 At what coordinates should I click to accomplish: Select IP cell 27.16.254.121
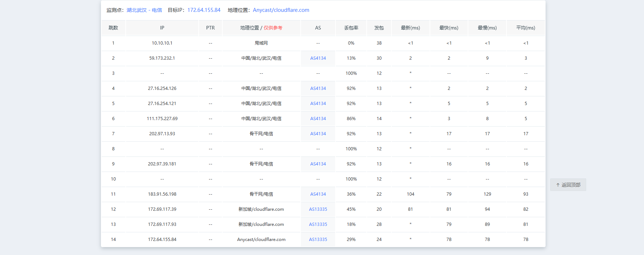coord(162,104)
